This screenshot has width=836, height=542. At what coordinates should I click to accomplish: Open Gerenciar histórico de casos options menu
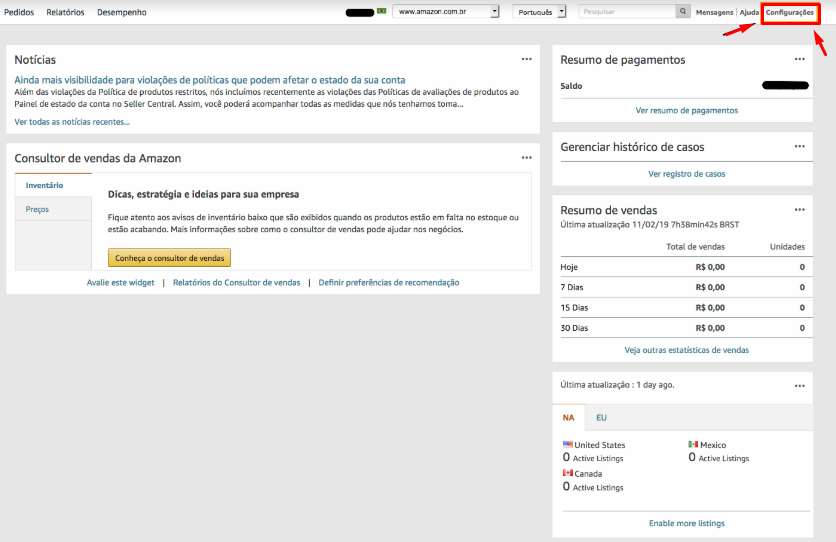[x=800, y=146]
